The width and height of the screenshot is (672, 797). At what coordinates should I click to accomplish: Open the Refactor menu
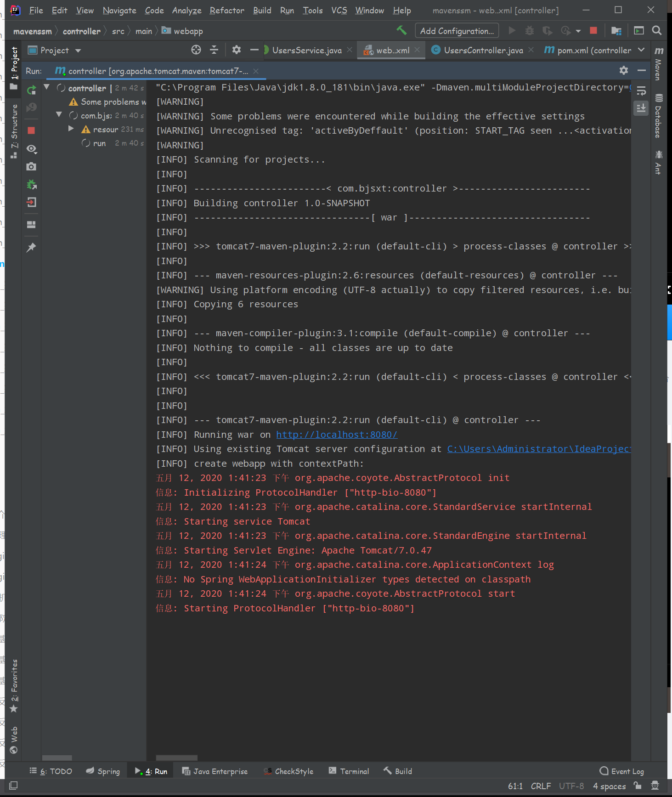tap(227, 10)
